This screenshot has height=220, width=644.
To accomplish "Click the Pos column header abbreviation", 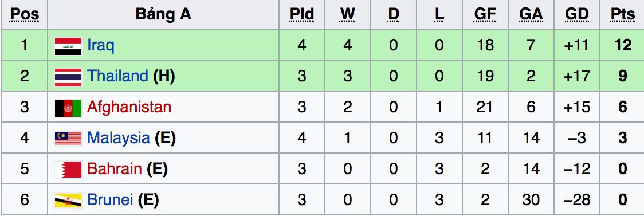I will point(24,14).
